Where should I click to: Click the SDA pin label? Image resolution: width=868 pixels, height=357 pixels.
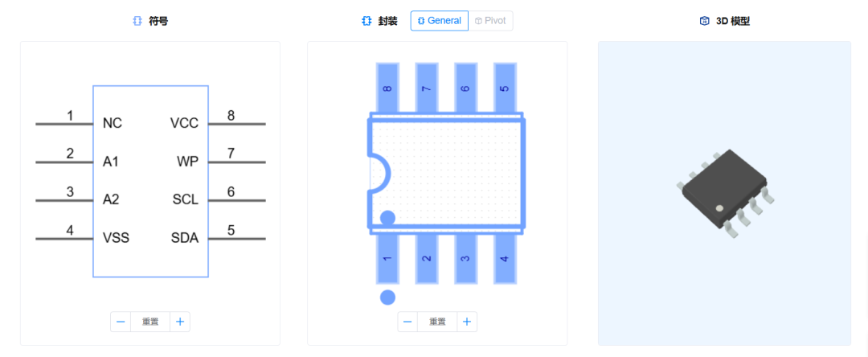pos(185,239)
